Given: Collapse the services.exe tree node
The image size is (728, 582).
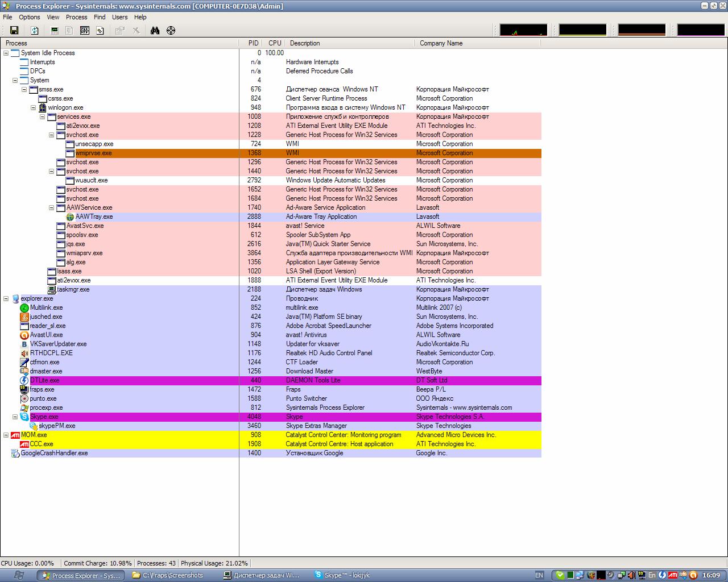Looking at the screenshot, I should click(43, 117).
